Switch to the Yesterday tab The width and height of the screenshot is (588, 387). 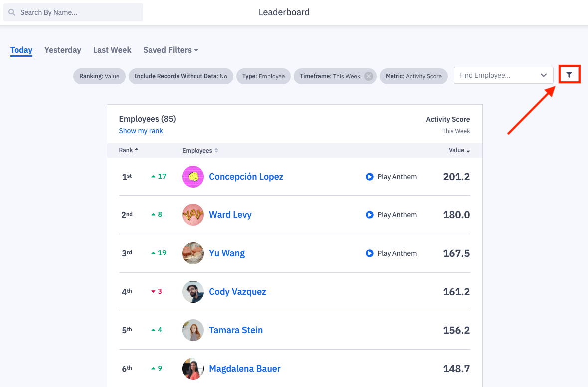pyautogui.click(x=63, y=50)
